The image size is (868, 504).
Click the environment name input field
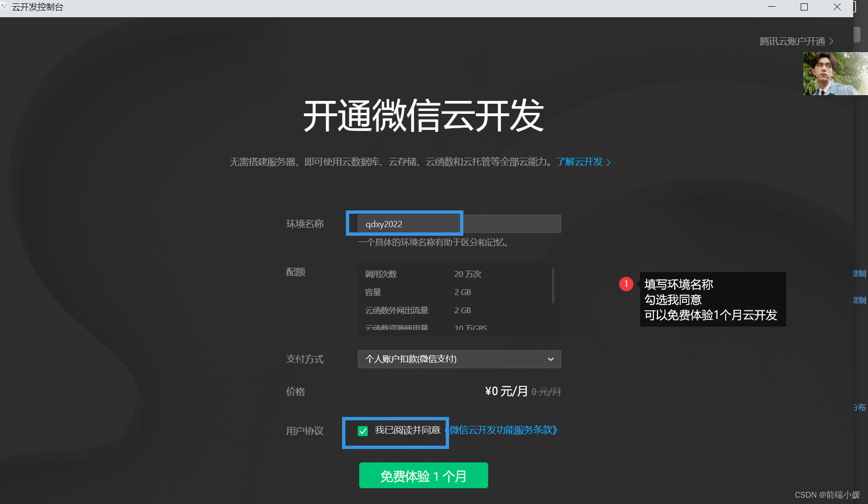click(x=459, y=224)
